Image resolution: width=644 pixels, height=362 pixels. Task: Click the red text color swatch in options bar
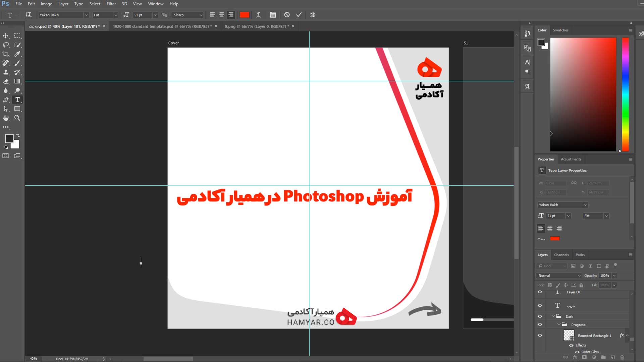[245, 15]
